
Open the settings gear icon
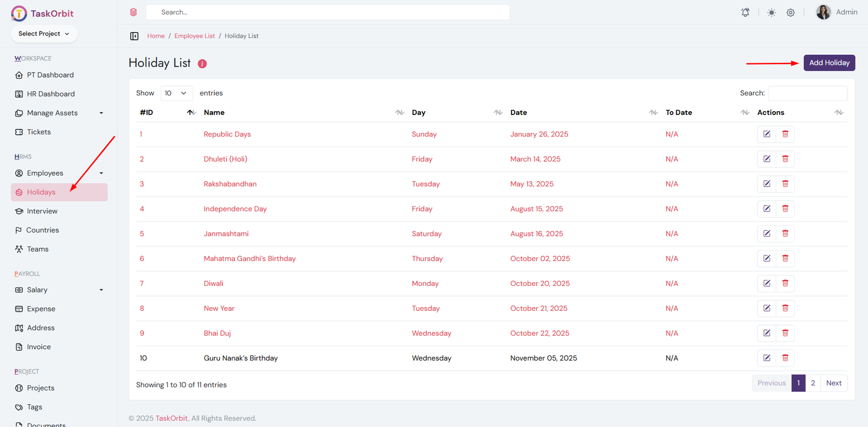[x=790, y=12]
